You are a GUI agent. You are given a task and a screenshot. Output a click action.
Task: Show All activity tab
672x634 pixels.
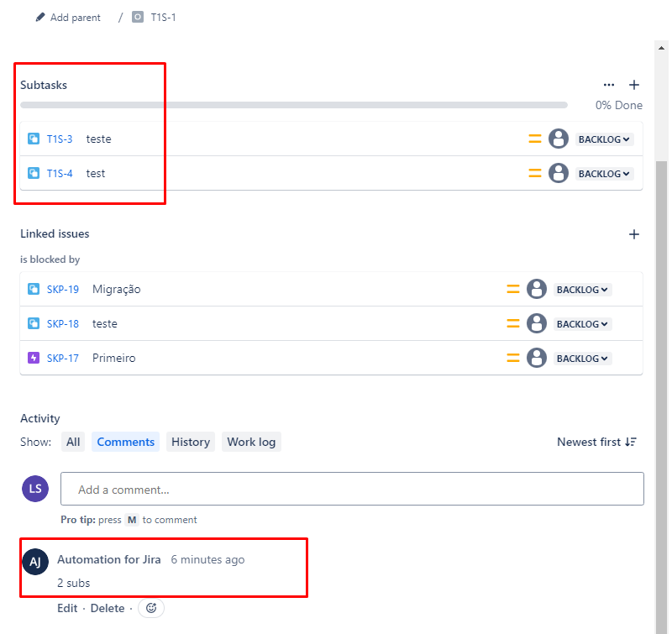(73, 442)
